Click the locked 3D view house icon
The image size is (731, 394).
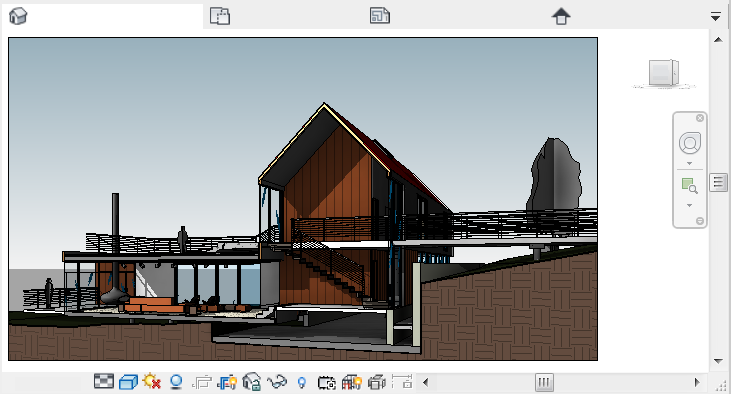pos(252,381)
